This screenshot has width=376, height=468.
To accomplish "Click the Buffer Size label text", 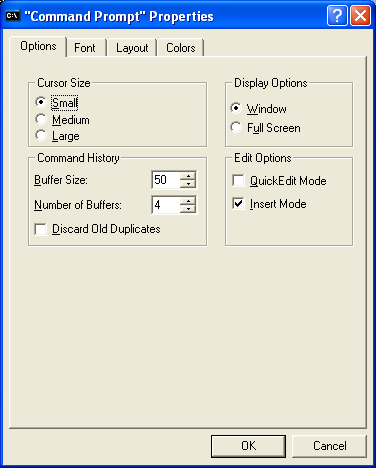I will point(61,180).
